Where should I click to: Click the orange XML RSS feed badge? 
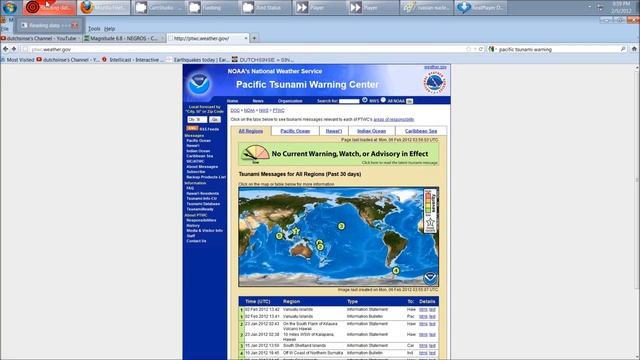pyautogui.click(x=192, y=129)
